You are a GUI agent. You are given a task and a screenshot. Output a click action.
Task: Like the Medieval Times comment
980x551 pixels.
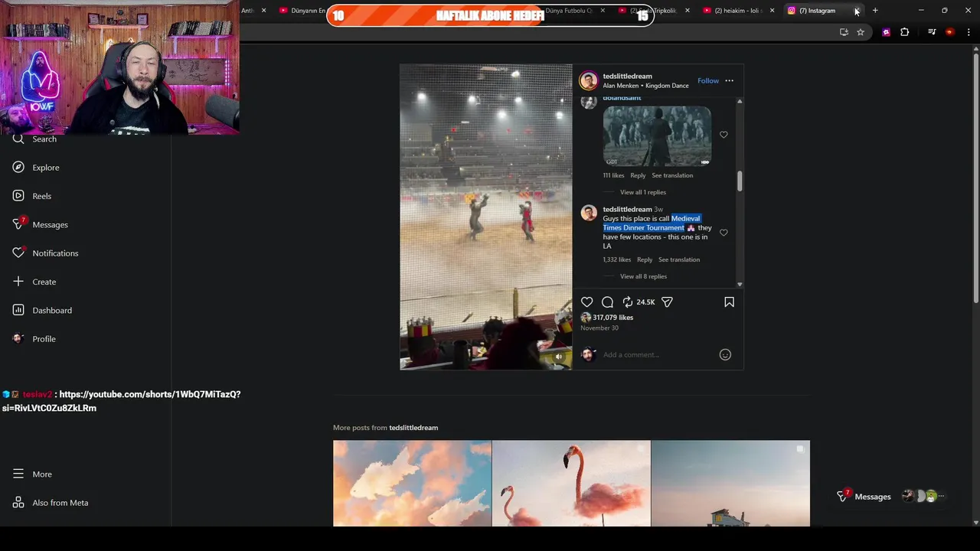click(x=724, y=233)
